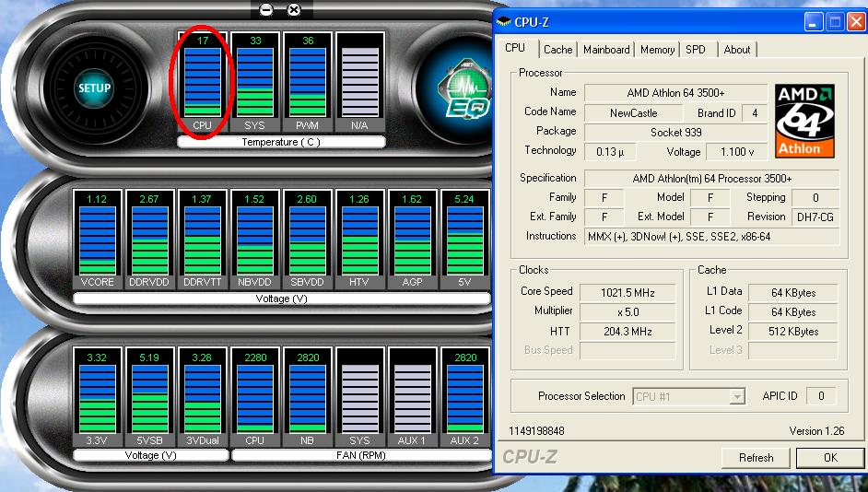Click the FAN (RPM) label bar
Screen dimensions: 868x492
360,455
